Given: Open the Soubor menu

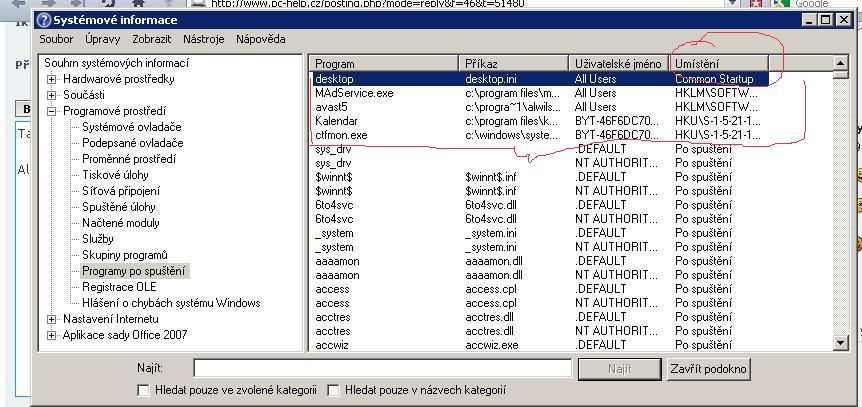Looking at the screenshot, I should (56, 39).
